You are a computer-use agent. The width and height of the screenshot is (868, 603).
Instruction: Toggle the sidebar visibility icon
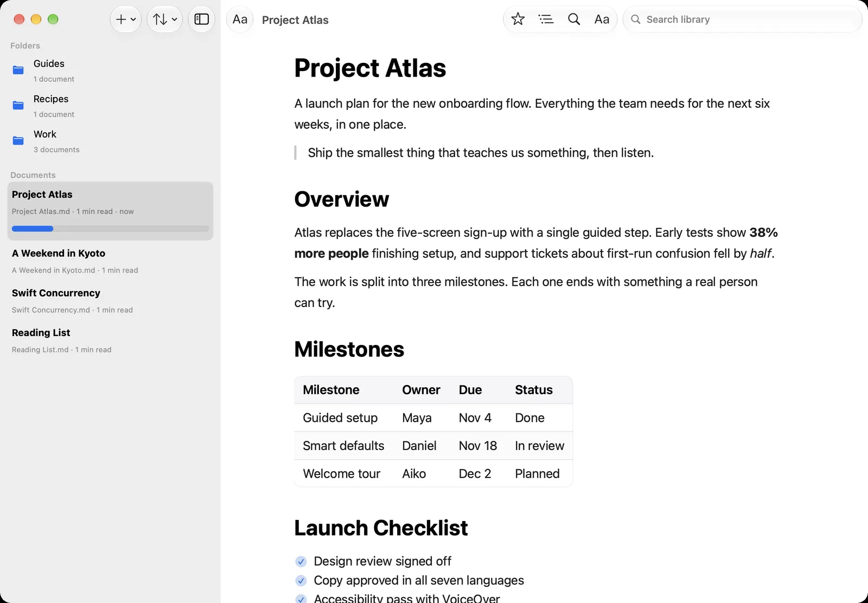(x=202, y=20)
